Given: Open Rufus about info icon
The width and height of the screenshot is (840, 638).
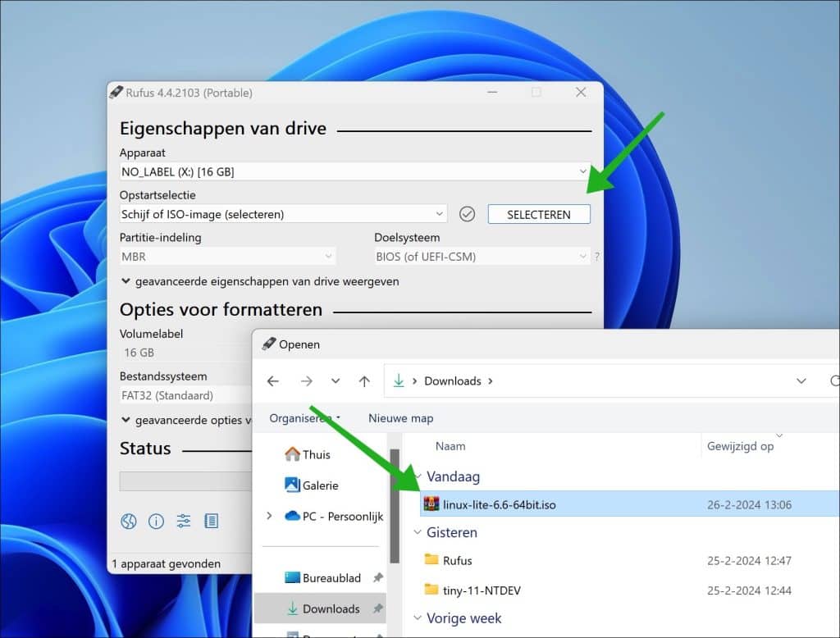Looking at the screenshot, I should tap(156, 522).
